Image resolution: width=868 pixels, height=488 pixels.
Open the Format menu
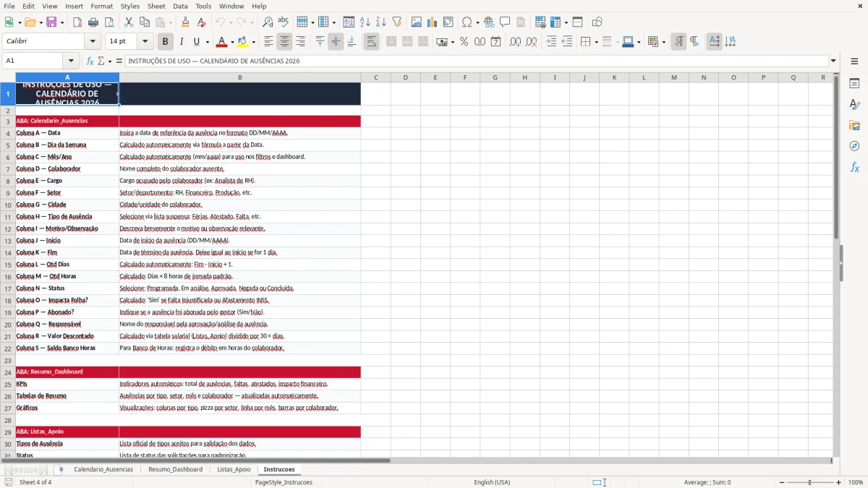101,6
